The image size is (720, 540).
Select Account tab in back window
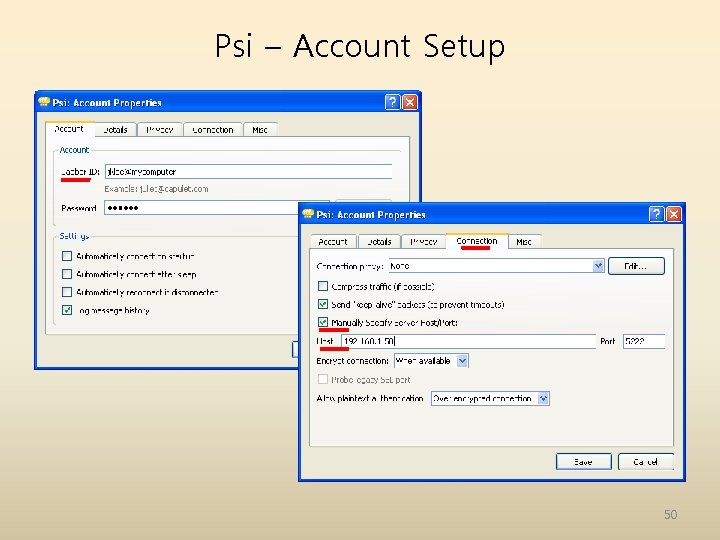(x=69, y=129)
